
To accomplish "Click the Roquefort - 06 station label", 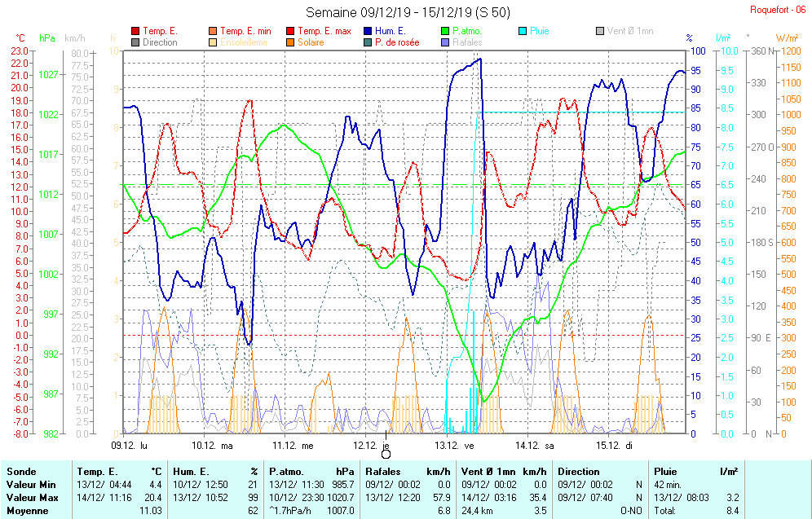I will (778, 10).
